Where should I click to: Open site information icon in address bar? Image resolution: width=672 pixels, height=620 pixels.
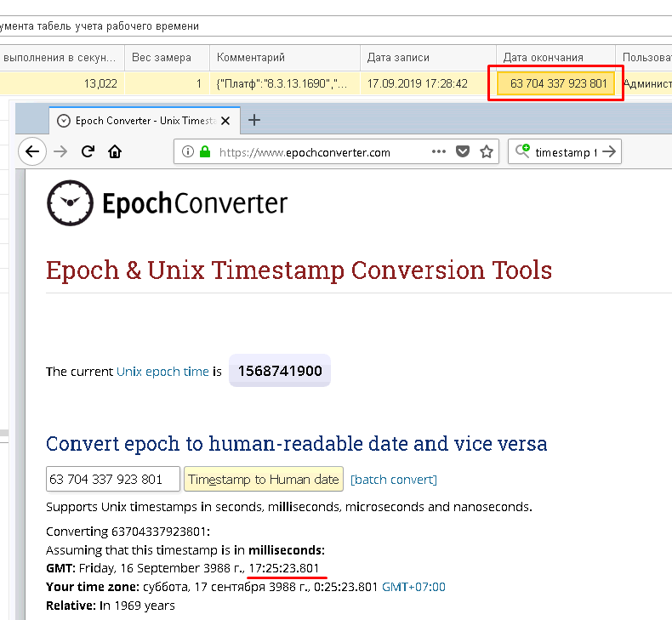point(188,152)
